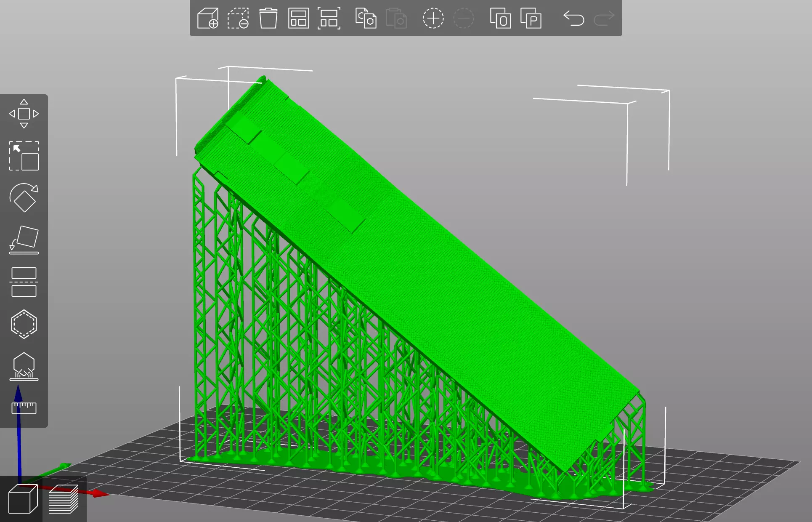Activate Place on face tool
812x522 pixels.
point(24,240)
